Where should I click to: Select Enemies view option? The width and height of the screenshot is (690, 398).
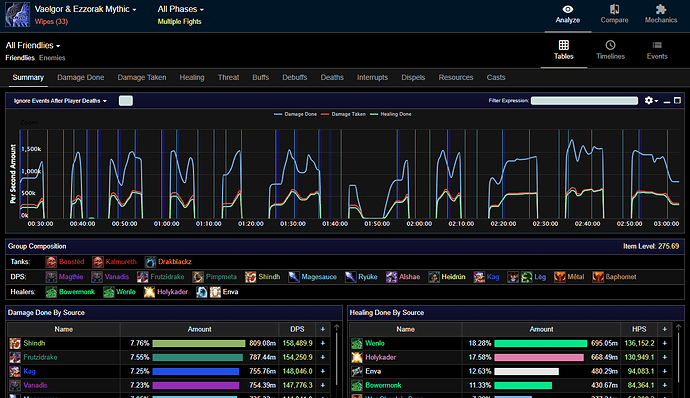tap(52, 58)
